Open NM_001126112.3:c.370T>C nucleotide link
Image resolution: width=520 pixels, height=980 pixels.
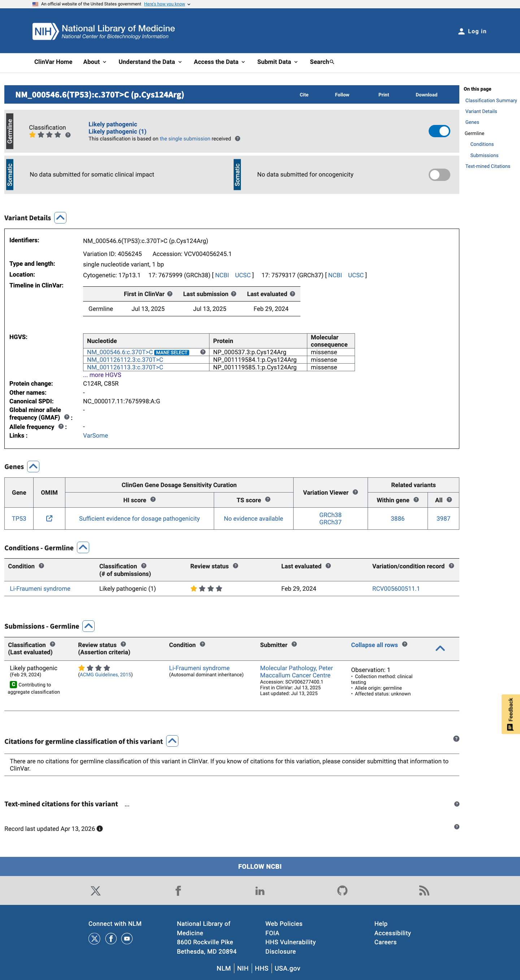pyautogui.click(x=125, y=360)
